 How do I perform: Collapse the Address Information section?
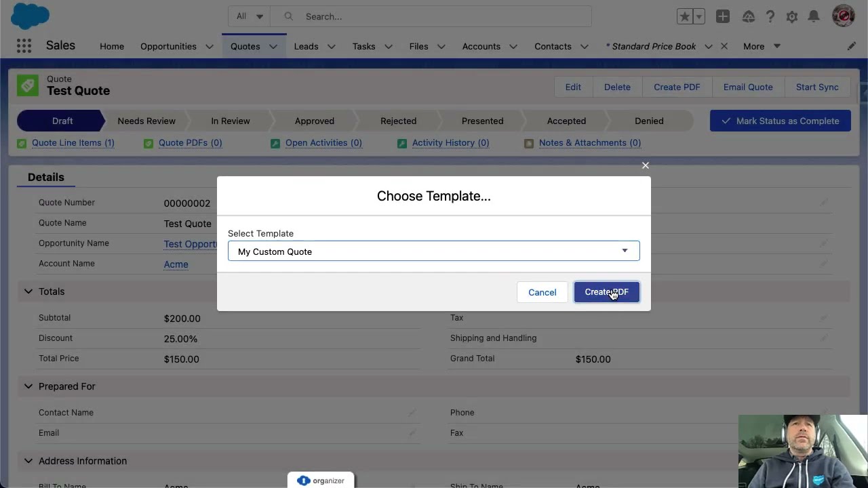[28, 461]
